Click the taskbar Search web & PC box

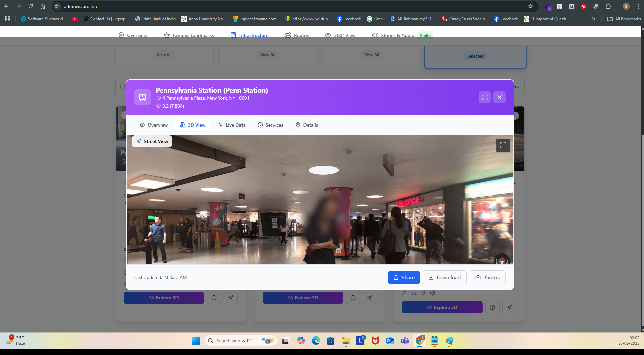click(x=241, y=341)
